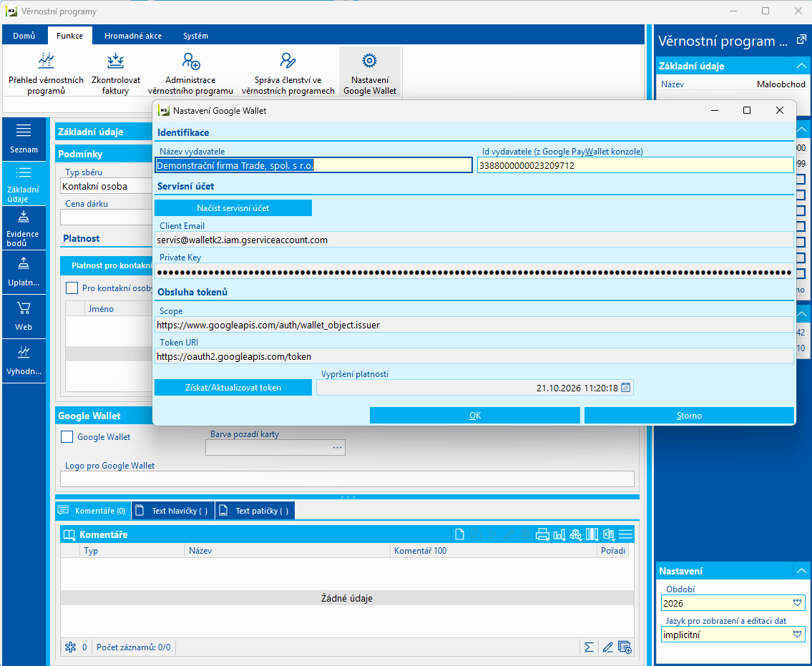Open bar chart icon in Komentáře toolbar
Image resolution: width=812 pixels, height=666 pixels.
pyautogui.click(x=559, y=534)
